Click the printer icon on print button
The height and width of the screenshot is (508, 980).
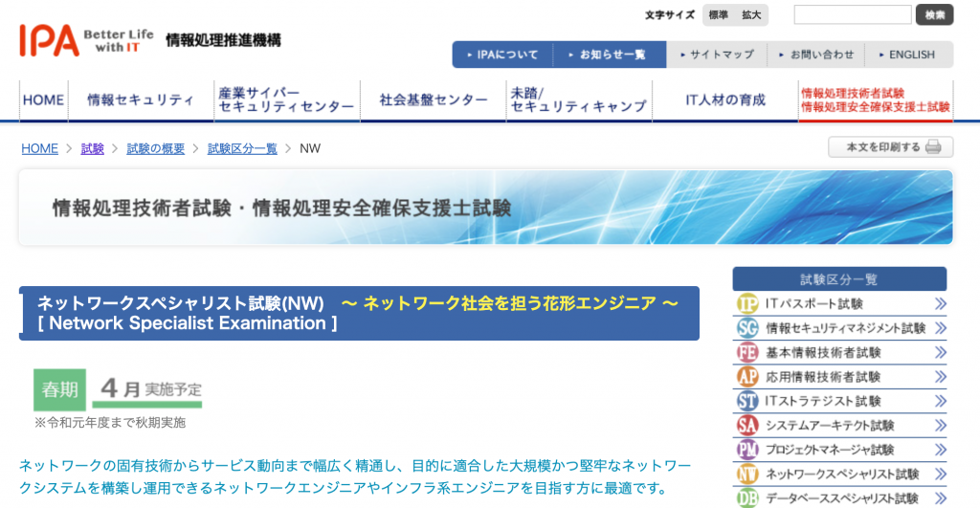(933, 147)
